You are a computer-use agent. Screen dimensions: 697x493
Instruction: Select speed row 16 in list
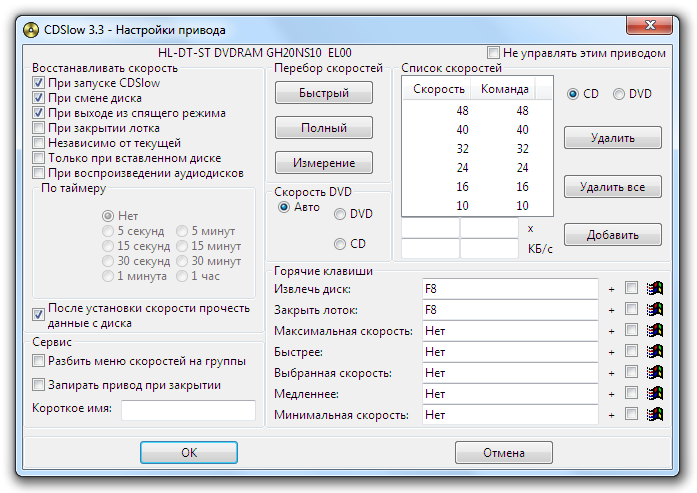coord(477,187)
